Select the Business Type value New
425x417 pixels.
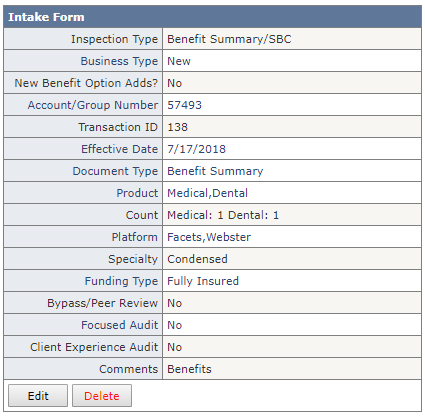pyautogui.click(x=179, y=61)
